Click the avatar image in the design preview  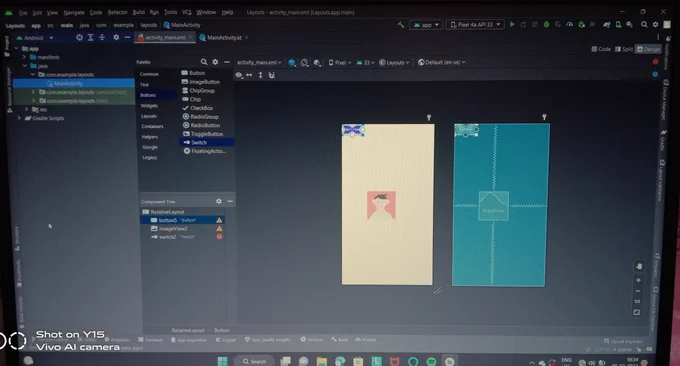[x=381, y=205]
